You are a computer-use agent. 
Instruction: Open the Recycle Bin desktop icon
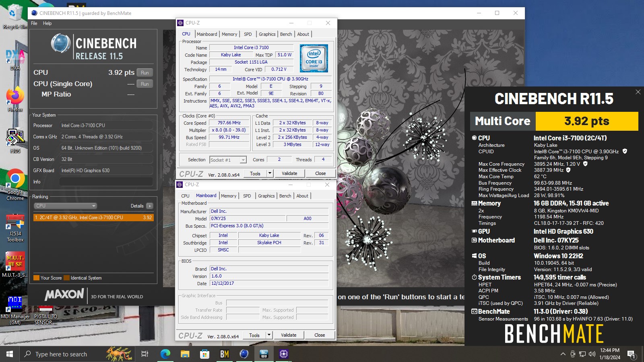15,16
